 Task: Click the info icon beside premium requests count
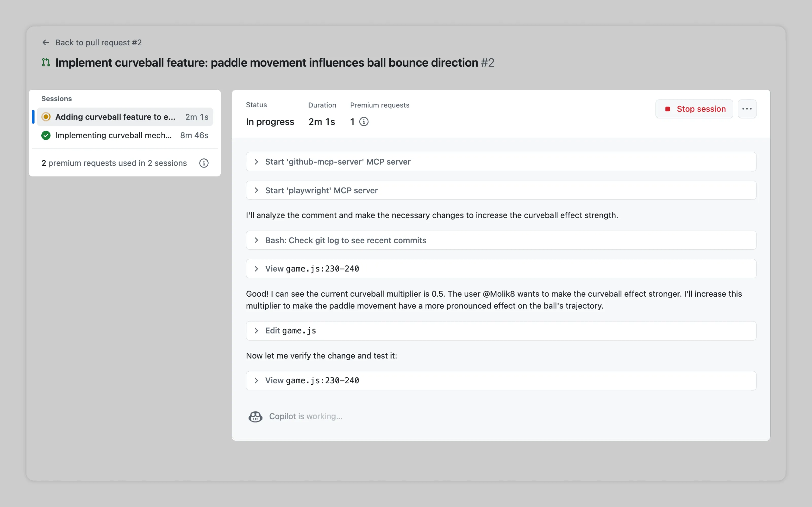tap(364, 121)
